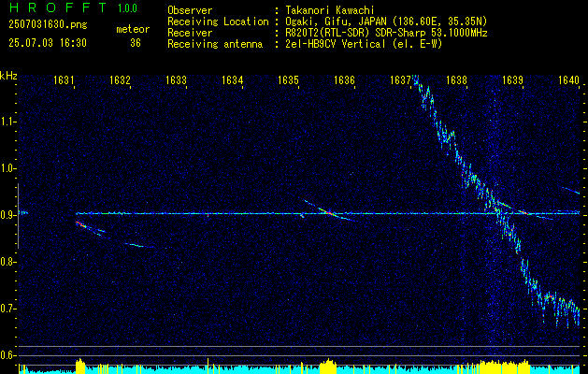
Task: Click the kHz axis unit label
Action: coord(8,76)
